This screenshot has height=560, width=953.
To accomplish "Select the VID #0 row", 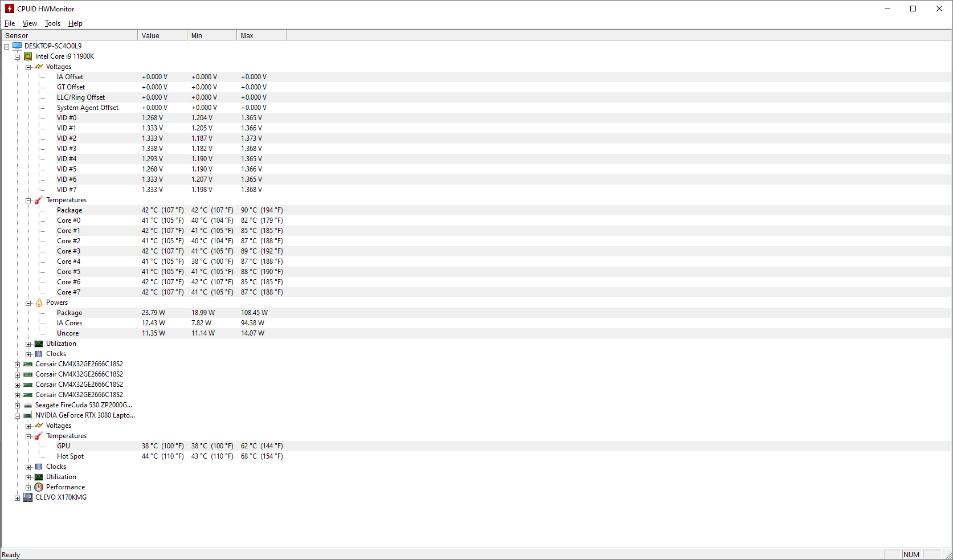I will [x=476, y=118].
